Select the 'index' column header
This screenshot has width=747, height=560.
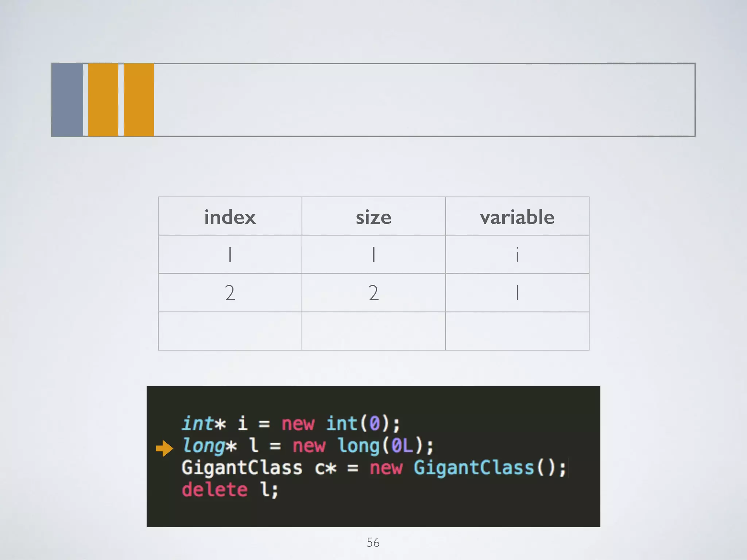(x=230, y=217)
